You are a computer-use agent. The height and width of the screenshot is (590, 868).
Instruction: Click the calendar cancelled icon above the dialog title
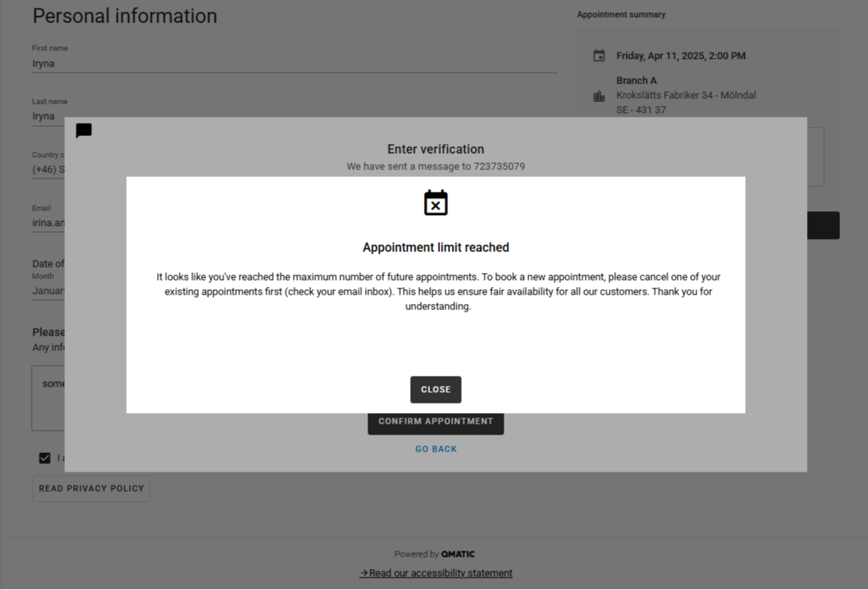pyautogui.click(x=436, y=203)
